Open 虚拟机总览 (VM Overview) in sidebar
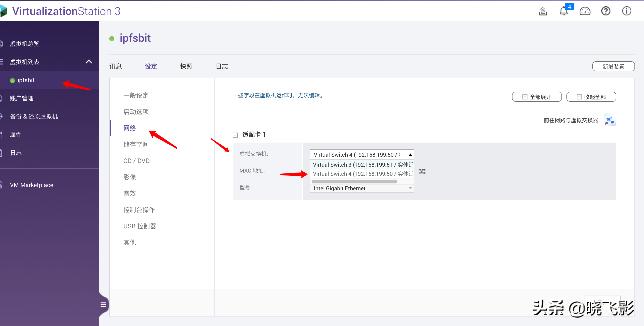The image size is (644, 326). (x=24, y=44)
